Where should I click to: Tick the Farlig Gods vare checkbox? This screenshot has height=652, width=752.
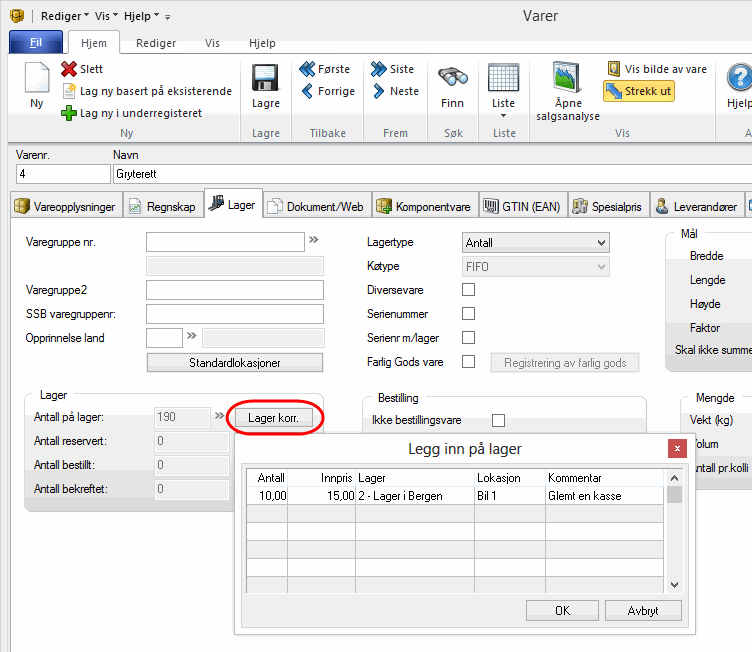[x=468, y=361]
